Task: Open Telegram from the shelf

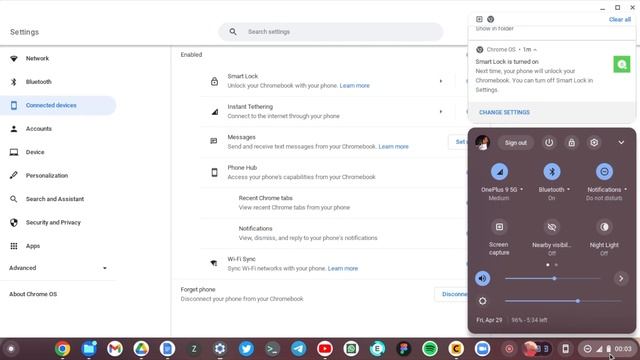Action: point(298,349)
